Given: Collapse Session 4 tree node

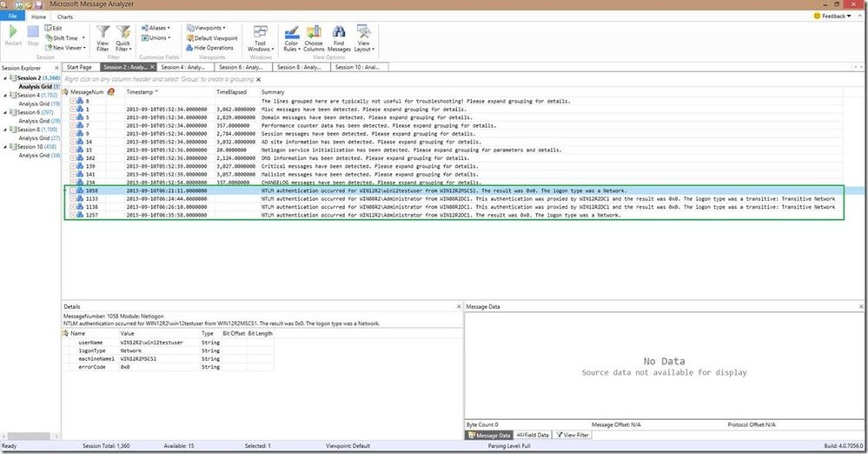Looking at the screenshot, I should point(5,96).
